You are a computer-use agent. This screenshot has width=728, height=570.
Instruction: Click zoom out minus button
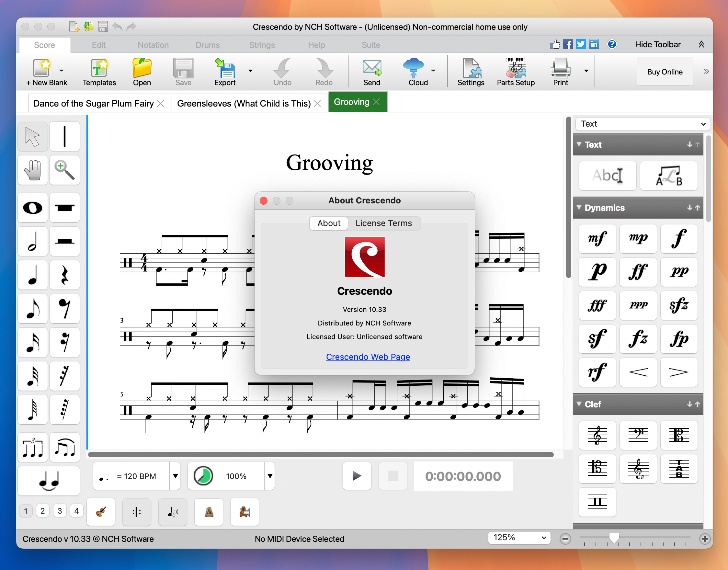[565, 539]
